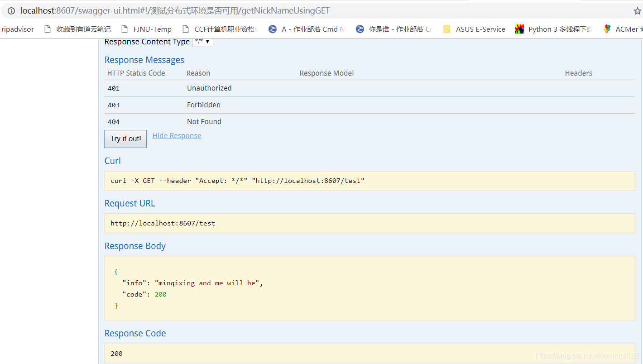Click the Curl section heading

click(113, 161)
